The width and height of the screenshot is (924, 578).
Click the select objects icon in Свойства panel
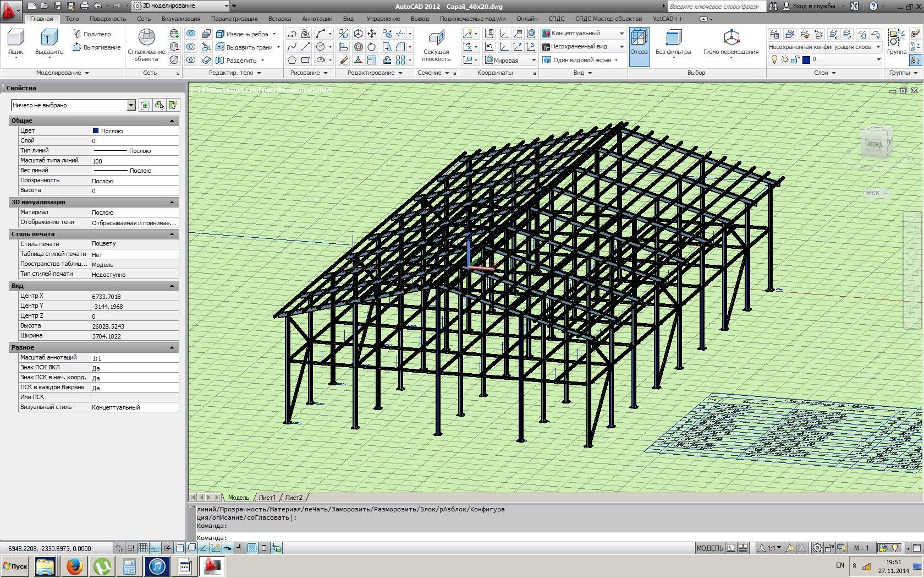159,105
